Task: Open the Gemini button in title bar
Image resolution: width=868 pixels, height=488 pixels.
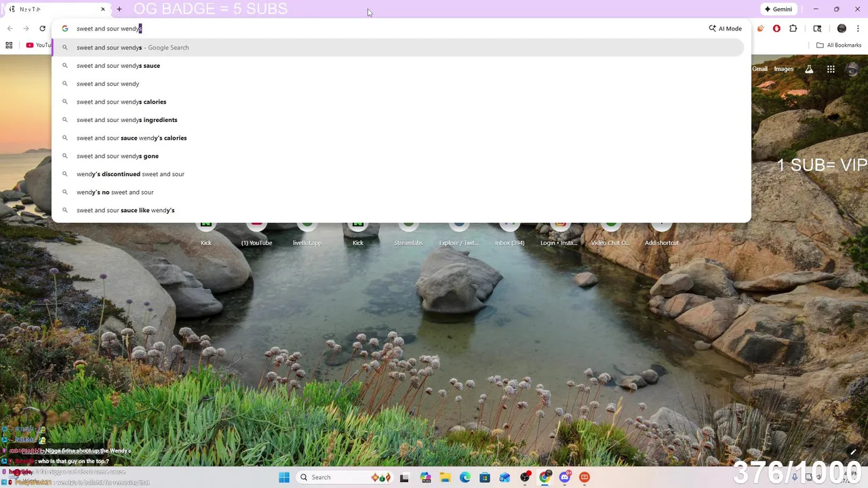Action: click(x=778, y=9)
